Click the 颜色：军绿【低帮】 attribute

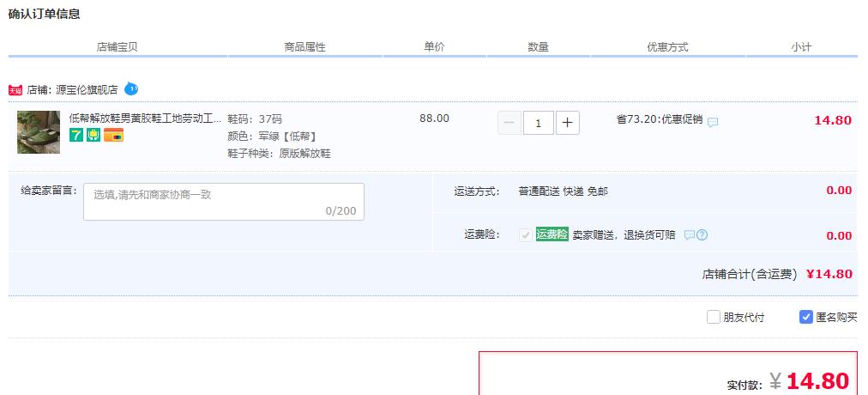coord(272,137)
